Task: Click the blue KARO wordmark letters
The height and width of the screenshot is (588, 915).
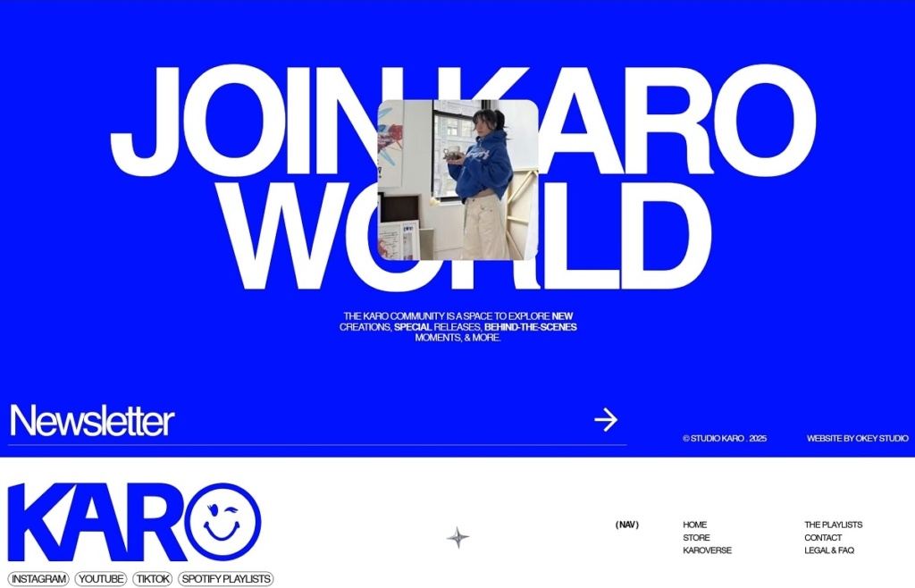Action: 96,522
